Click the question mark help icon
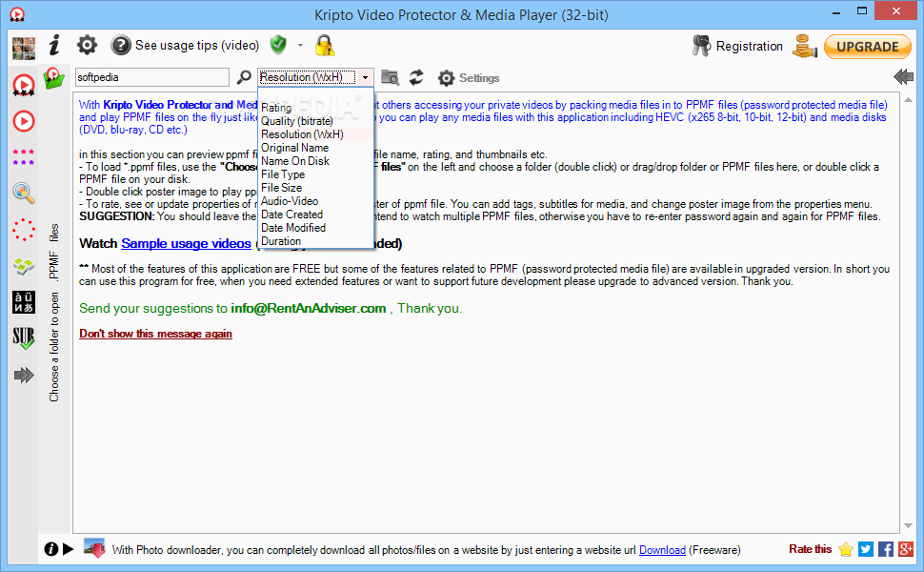Screen dimensions: 924x572 coord(121,46)
